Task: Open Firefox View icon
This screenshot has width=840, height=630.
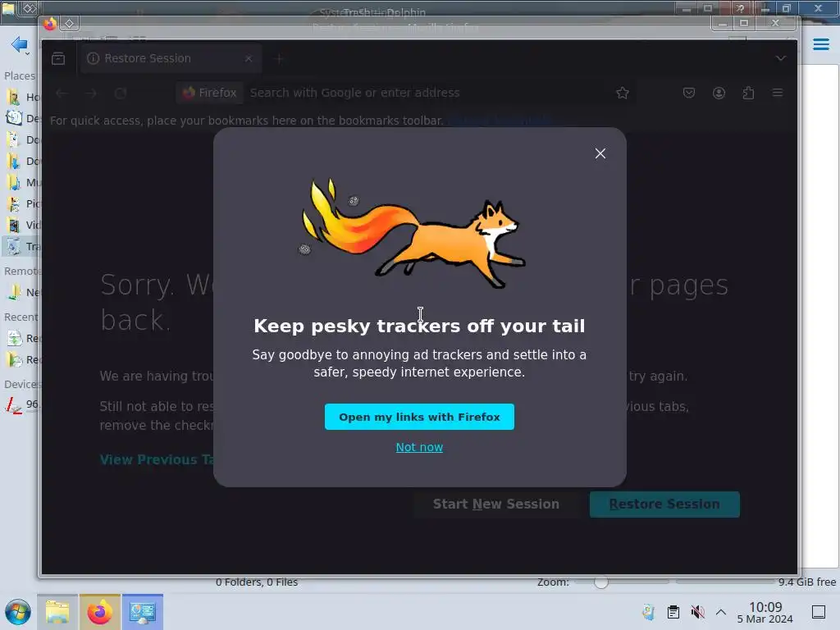Action: tap(58, 59)
